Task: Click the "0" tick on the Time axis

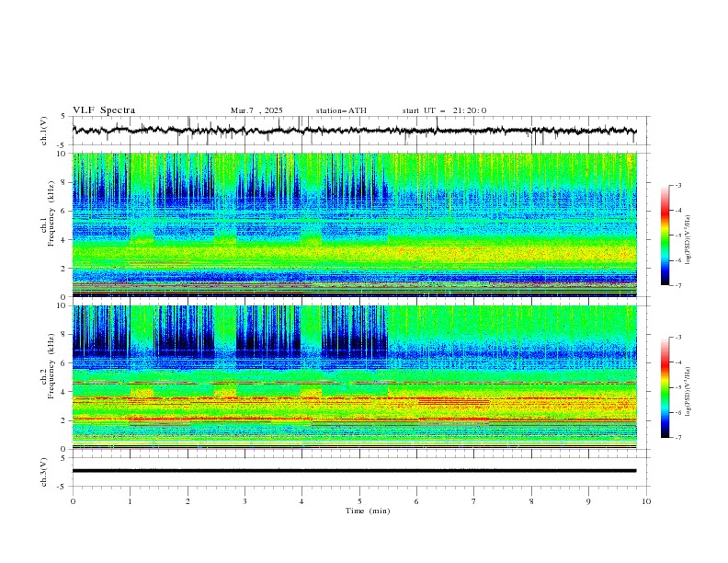Action: 73,501
